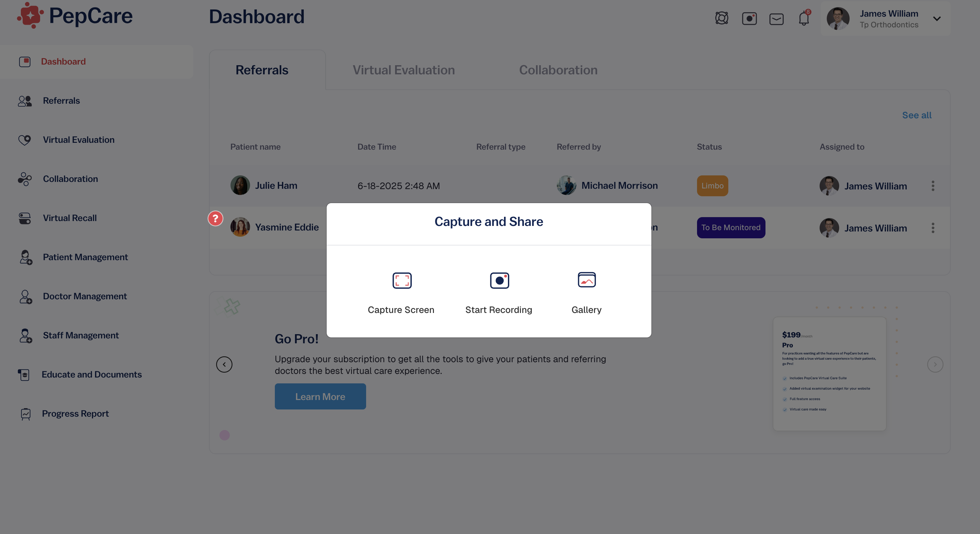Click the Limbo status badge
Image resolution: width=980 pixels, height=534 pixels.
[x=712, y=185]
